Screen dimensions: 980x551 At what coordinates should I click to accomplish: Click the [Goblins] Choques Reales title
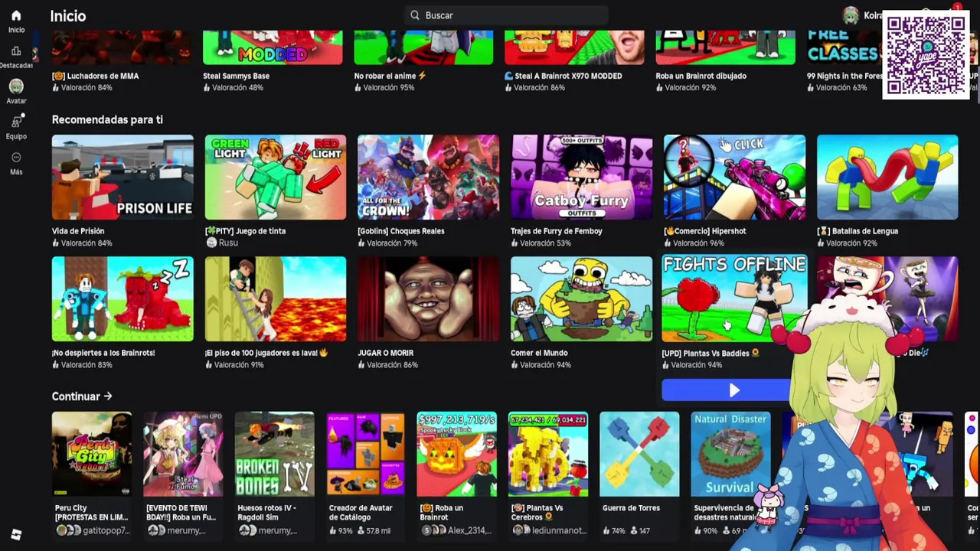(x=401, y=231)
